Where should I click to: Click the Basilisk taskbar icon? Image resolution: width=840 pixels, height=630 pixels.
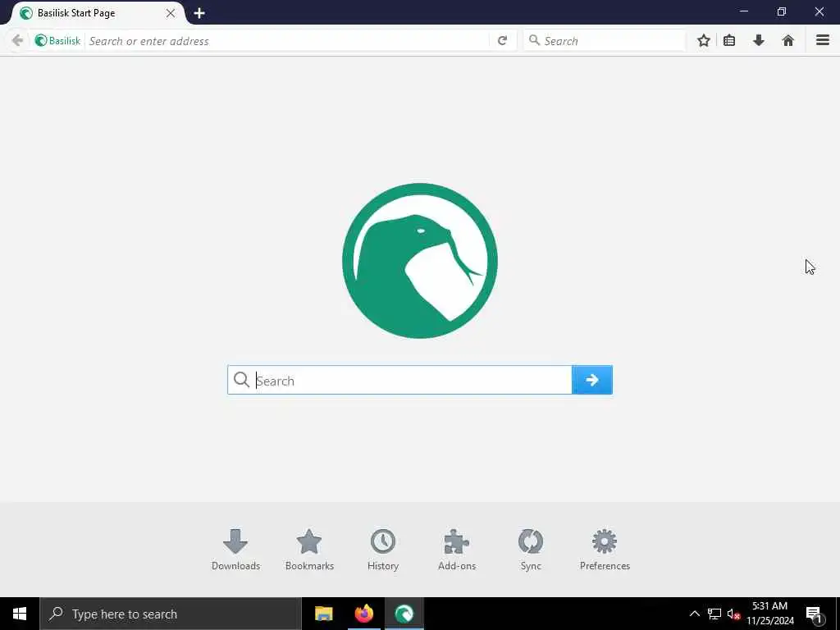click(x=404, y=614)
